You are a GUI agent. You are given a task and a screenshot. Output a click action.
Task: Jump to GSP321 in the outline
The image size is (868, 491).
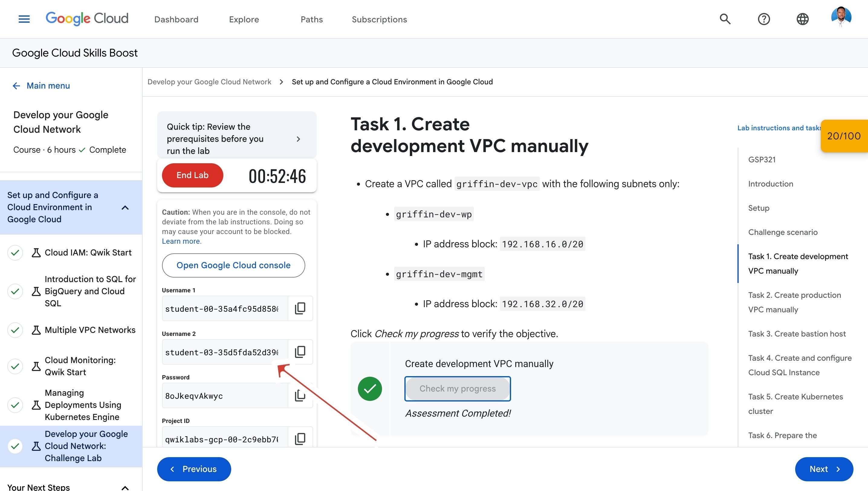pyautogui.click(x=762, y=160)
